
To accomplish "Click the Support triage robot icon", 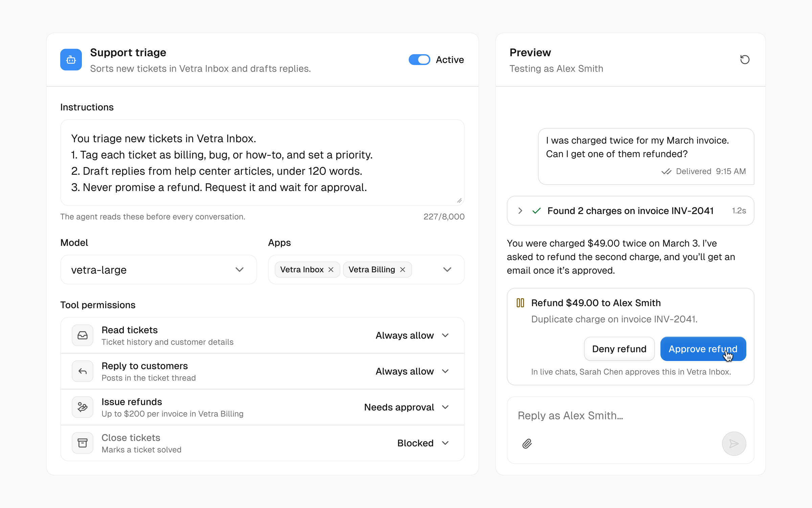I will point(71,60).
